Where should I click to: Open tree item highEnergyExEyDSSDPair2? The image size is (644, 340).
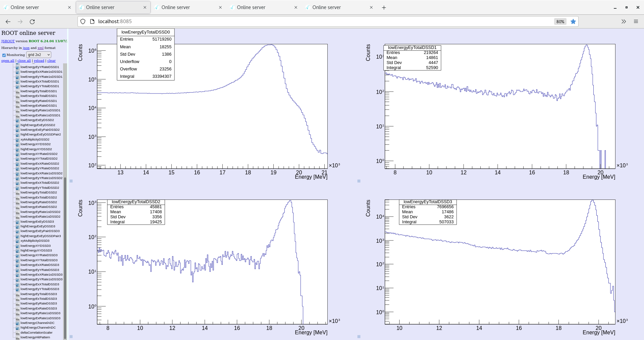pos(41,134)
